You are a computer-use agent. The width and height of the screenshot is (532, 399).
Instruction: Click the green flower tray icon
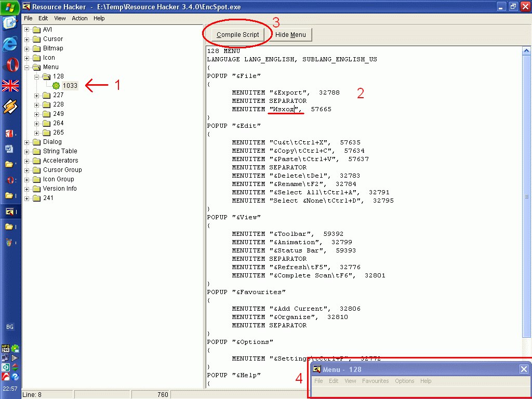15,349
